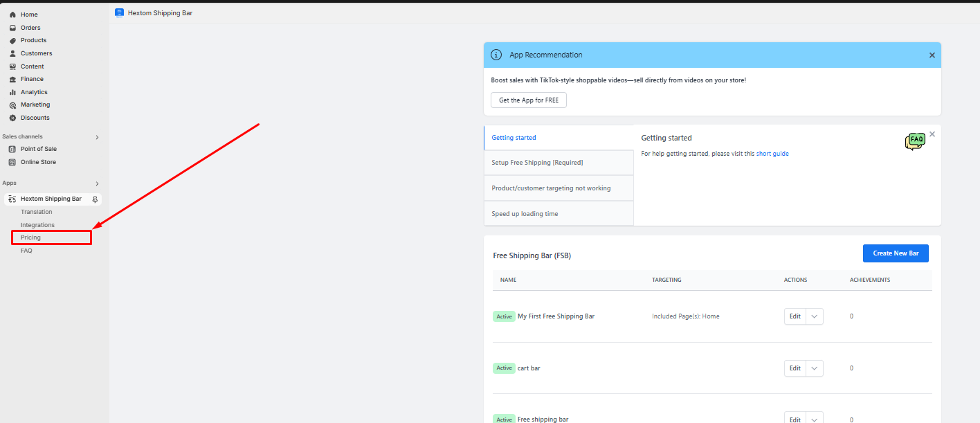The width and height of the screenshot is (980, 423).
Task: Go to Products in sidebar
Action: pos(34,40)
